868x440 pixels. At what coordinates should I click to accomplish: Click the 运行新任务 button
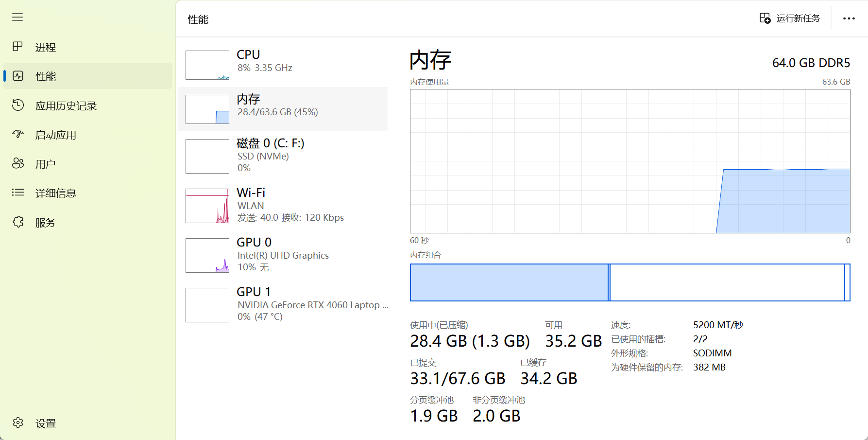point(790,18)
